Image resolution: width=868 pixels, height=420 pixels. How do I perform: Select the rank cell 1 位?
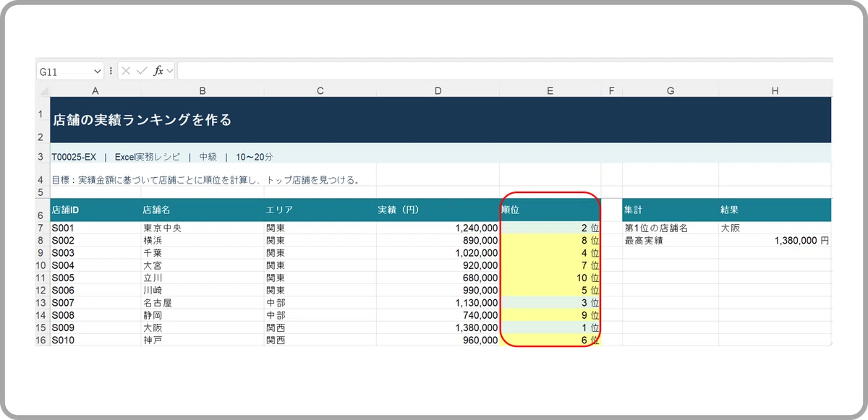(550, 327)
